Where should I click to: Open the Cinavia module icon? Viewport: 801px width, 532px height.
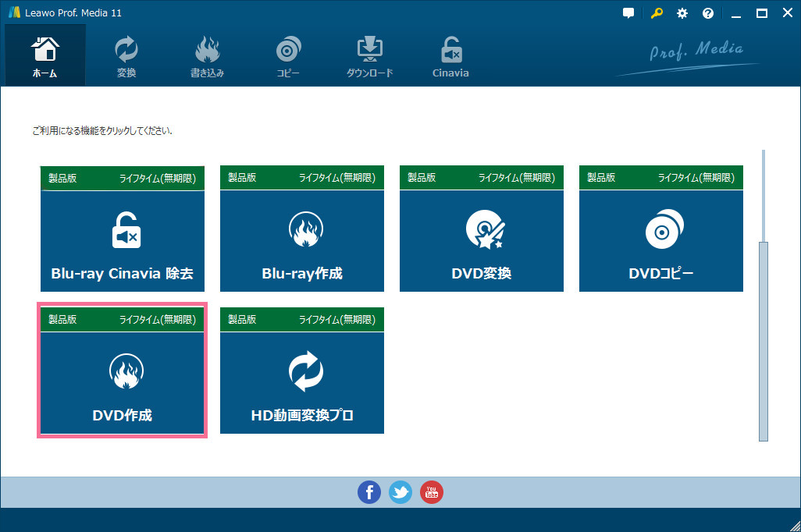[450, 55]
